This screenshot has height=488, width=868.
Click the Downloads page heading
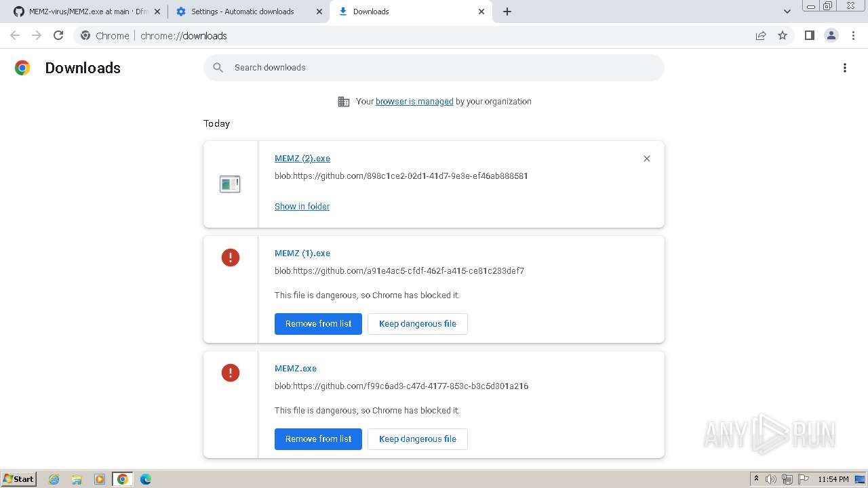coord(83,68)
